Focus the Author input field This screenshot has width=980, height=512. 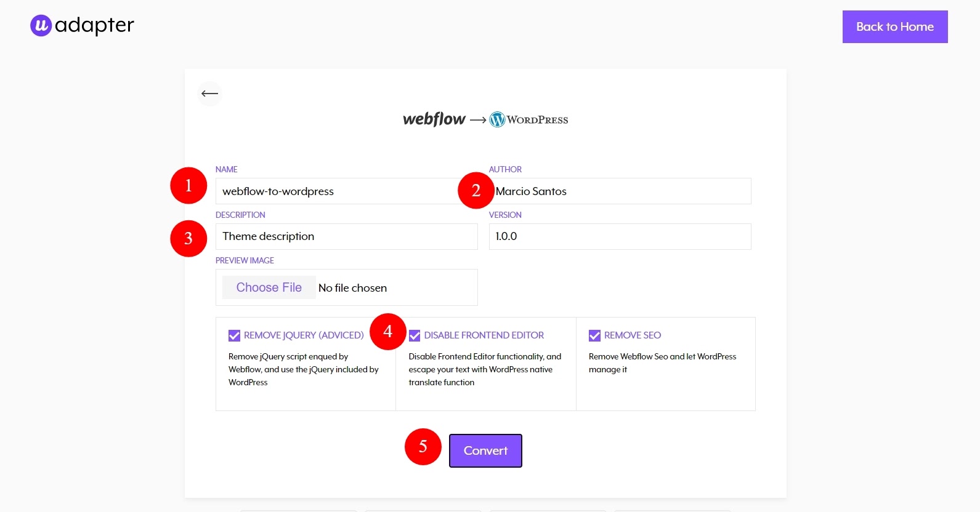620,191
